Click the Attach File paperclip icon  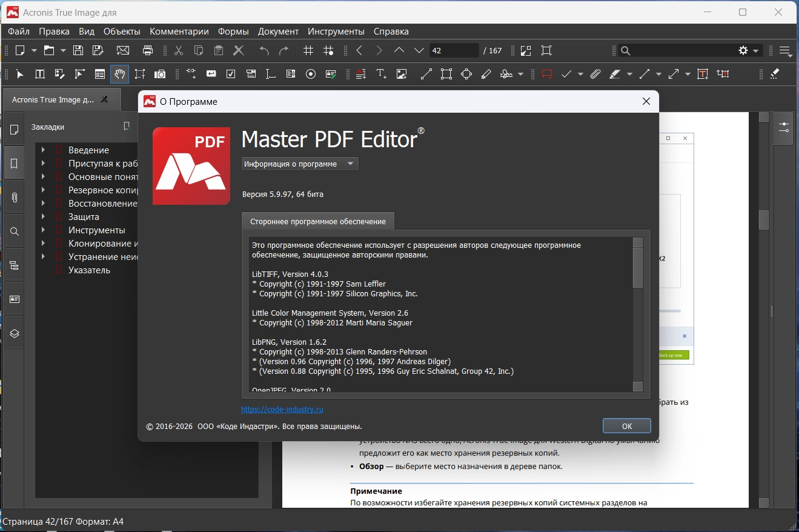595,74
